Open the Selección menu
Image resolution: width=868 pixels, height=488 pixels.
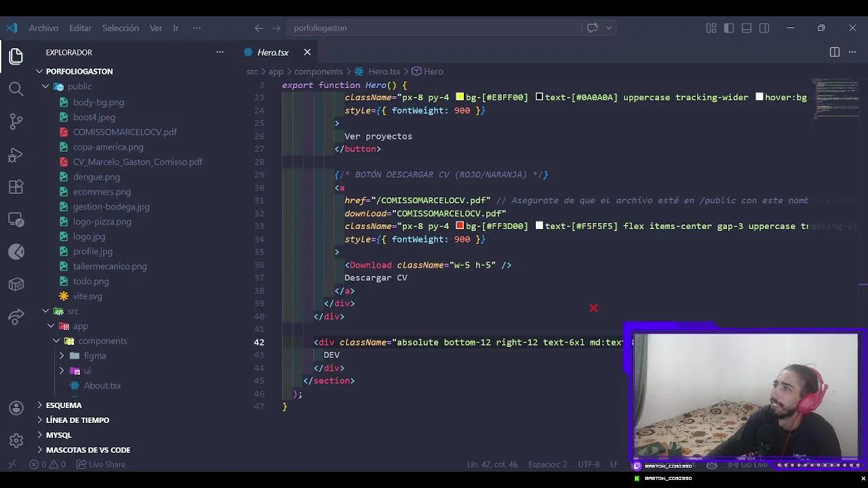(x=121, y=28)
